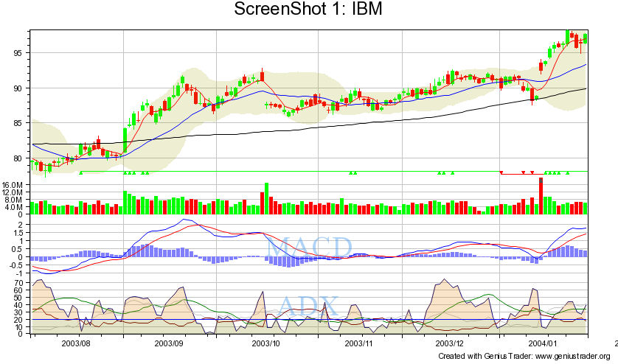
Task: Click the MACD watermark label
Action: click(x=308, y=249)
